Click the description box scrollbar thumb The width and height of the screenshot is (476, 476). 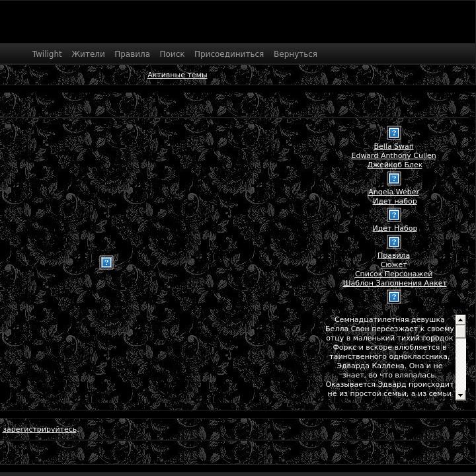tap(461, 331)
